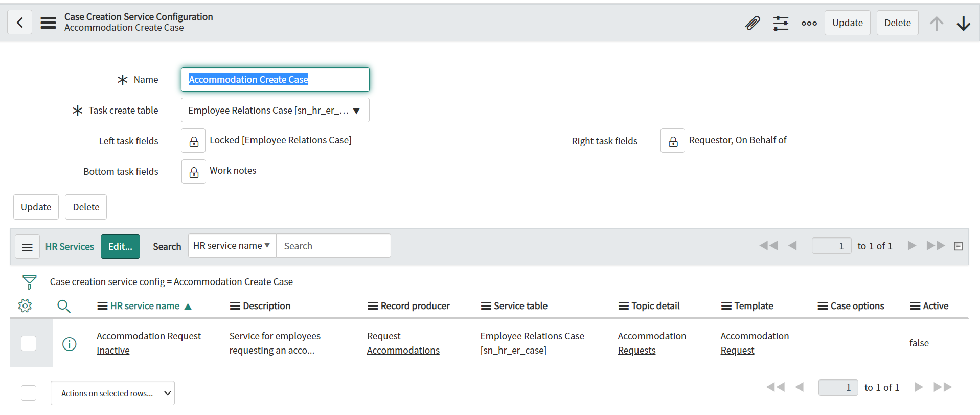Screen dimensions: 980x415
Task: Open the HR service name search dropdown
Action: (232, 246)
